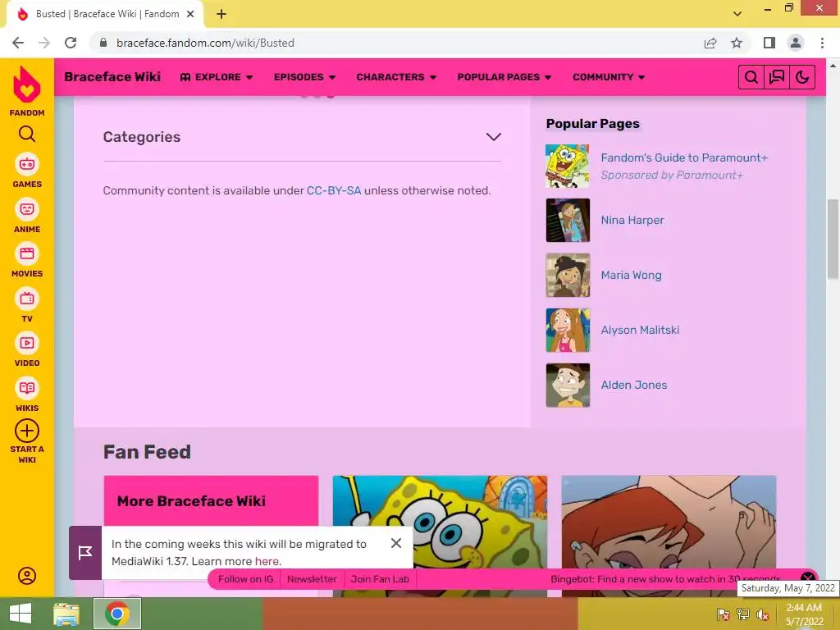Click the wiki header search icon

click(751, 77)
